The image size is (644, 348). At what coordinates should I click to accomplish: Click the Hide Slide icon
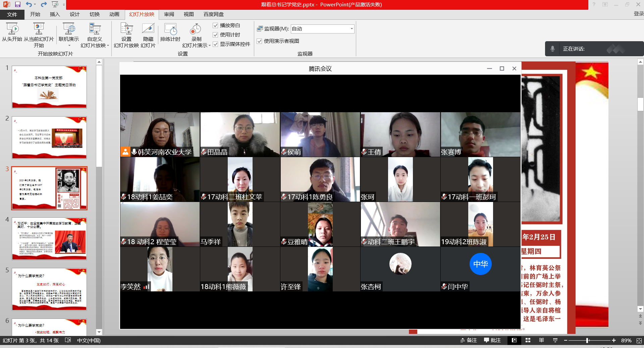pos(148,33)
